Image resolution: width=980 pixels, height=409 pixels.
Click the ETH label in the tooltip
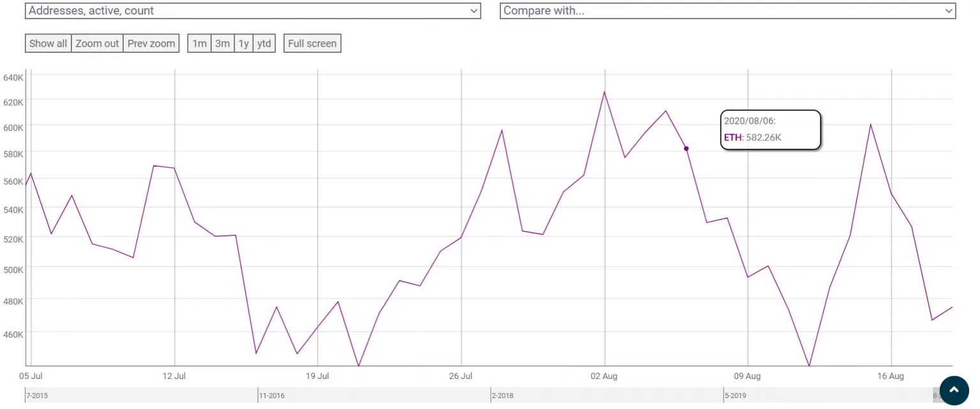coord(732,137)
